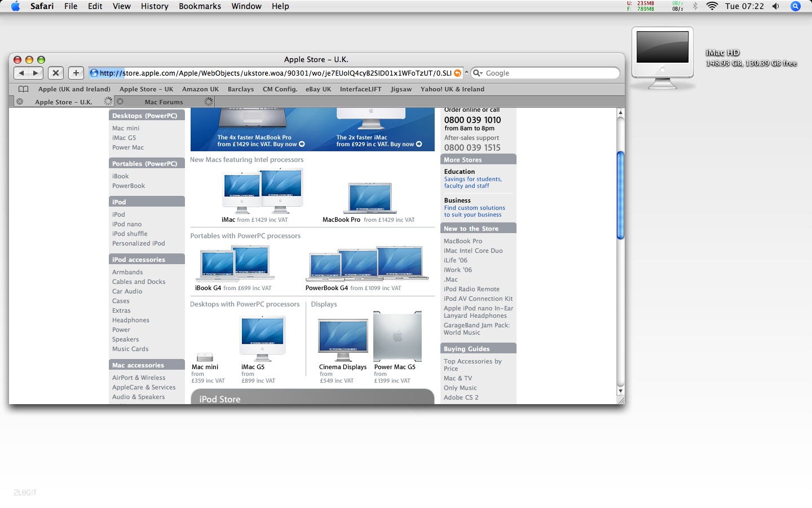812x508 pixels.
Task: Open the Jigsaw bookmark
Action: [x=401, y=89]
